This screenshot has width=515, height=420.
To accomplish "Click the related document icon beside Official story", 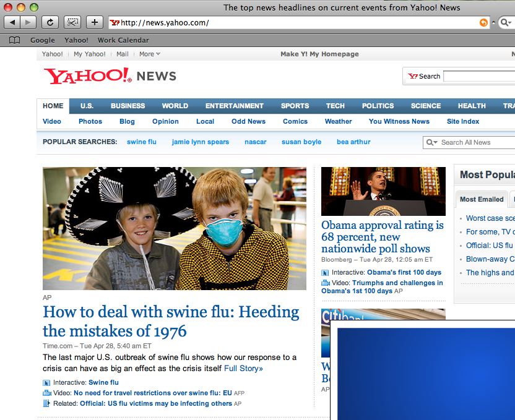I will pos(46,403).
